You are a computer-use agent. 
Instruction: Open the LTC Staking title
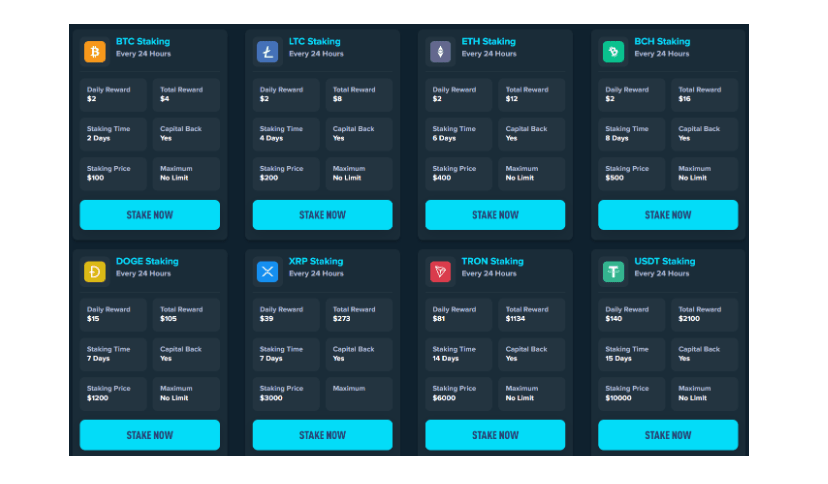(x=315, y=41)
